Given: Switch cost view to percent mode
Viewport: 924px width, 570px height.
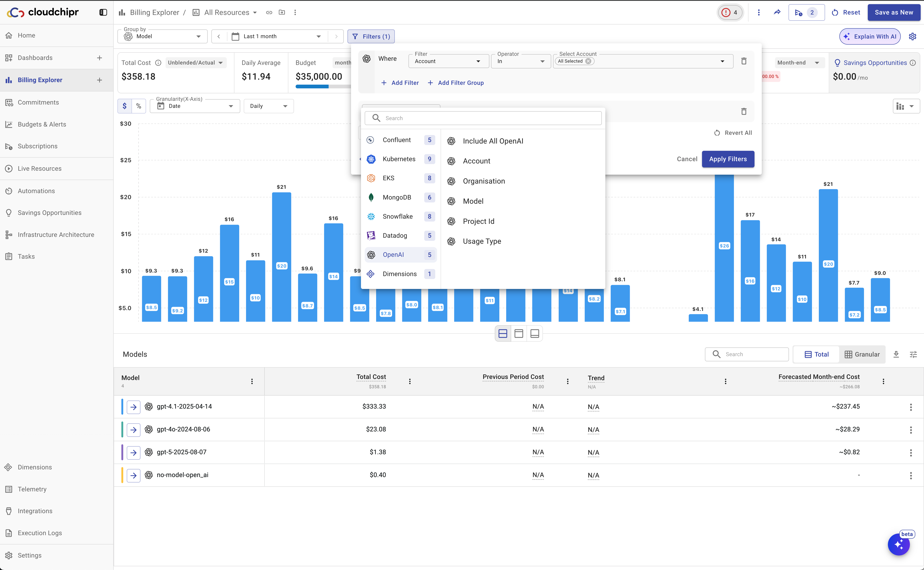Looking at the screenshot, I should (x=139, y=106).
